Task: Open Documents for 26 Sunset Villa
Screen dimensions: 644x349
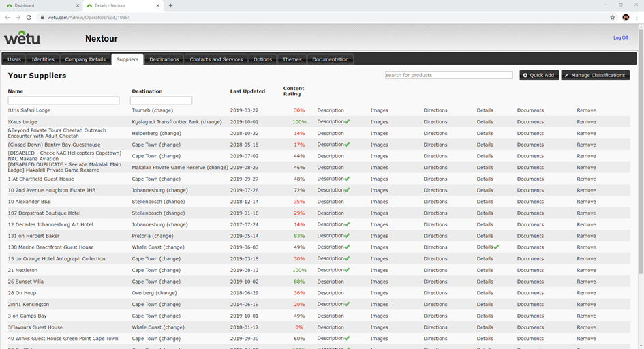Action: pyautogui.click(x=530, y=282)
